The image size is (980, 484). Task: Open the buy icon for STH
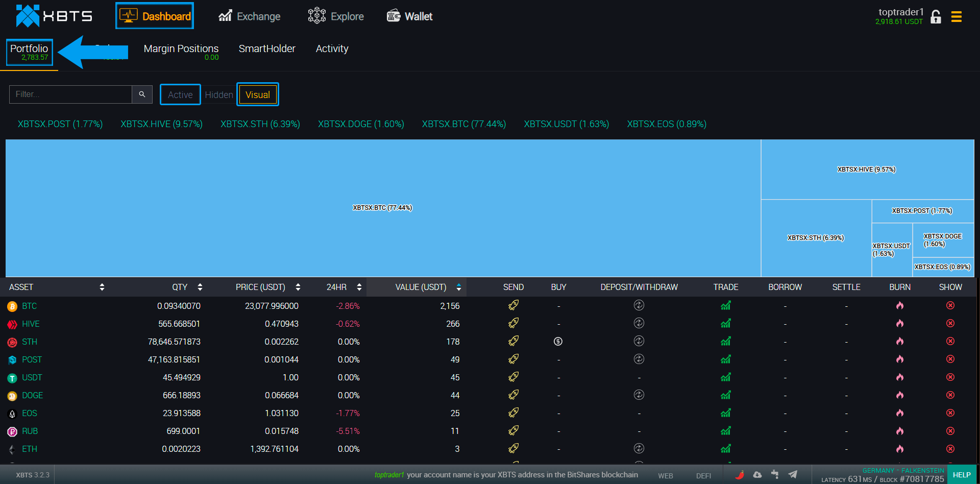pyautogui.click(x=558, y=341)
